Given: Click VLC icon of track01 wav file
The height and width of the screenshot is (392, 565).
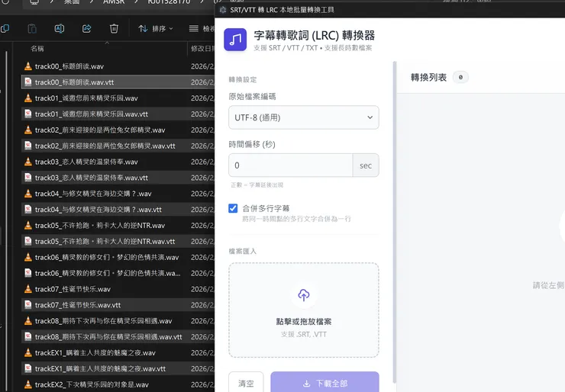Looking at the screenshot, I should click(28, 98).
